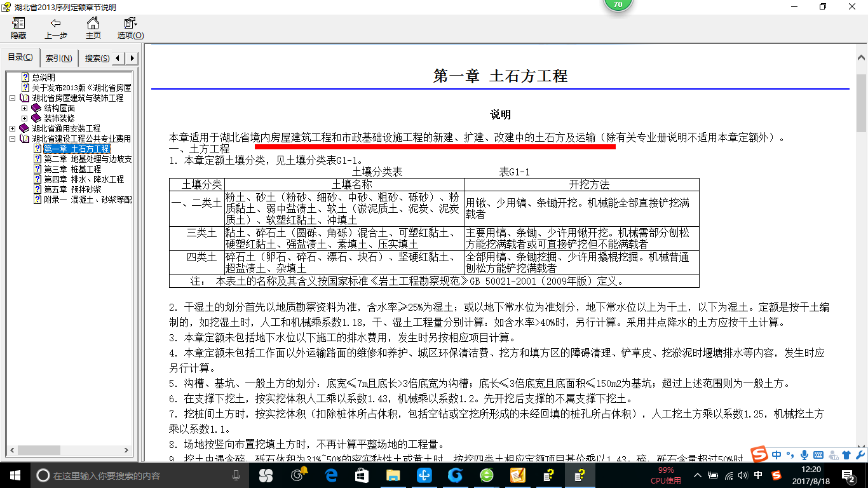The height and width of the screenshot is (488, 868).
Task: Open 附录一 混凝土、砂浆等配 topic
Action: pyautogui.click(x=88, y=200)
